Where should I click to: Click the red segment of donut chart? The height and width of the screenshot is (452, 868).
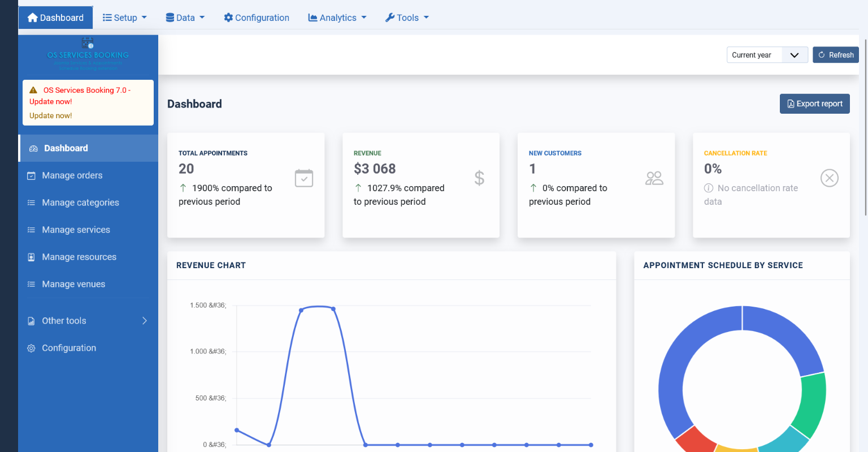click(x=695, y=440)
